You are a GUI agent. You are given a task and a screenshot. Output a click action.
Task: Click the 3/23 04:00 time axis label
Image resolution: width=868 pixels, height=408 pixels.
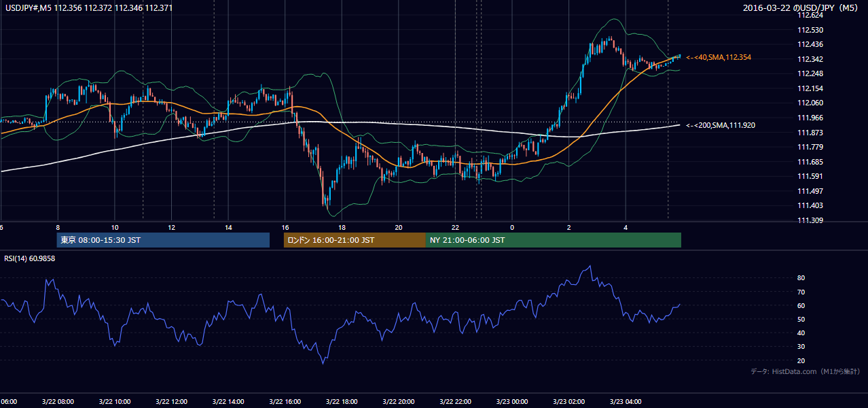[626, 402]
